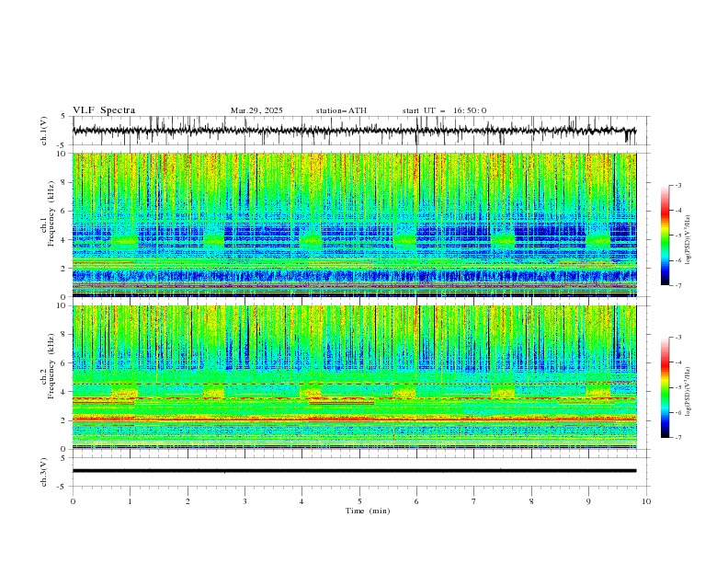Viewport: 728px width, 563px height.
Task: Select the ch.2 "Frequency (kHz)" axis label
Action: coord(51,366)
